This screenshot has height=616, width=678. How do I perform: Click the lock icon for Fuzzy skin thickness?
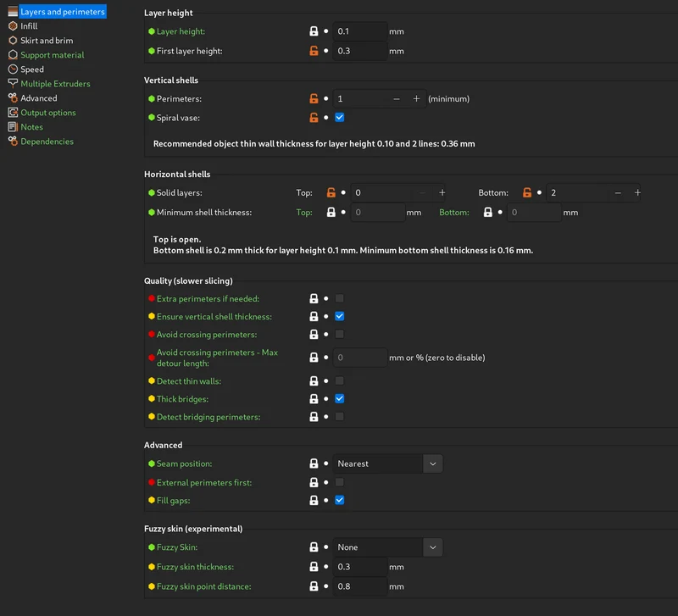pos(314,567)
